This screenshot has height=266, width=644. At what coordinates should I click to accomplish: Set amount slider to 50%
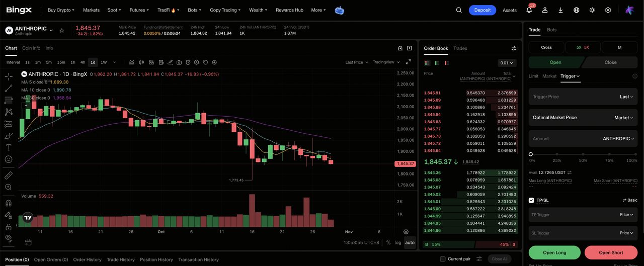coord(583,154)
